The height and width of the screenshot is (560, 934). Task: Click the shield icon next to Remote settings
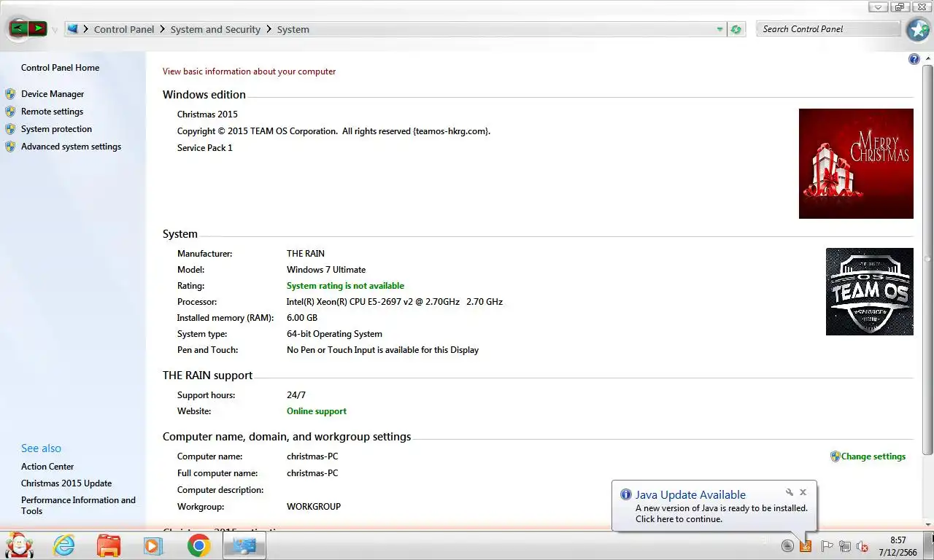click(x=10, y=112)
